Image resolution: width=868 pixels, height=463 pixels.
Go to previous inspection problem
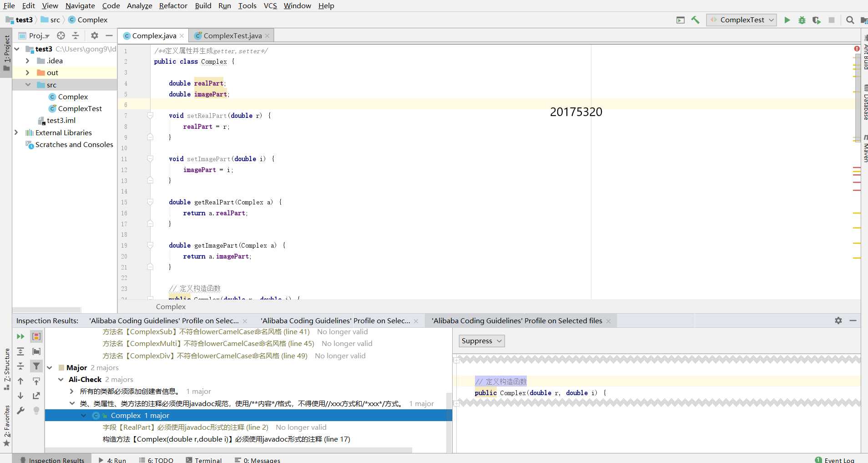(x=20, y=381)
